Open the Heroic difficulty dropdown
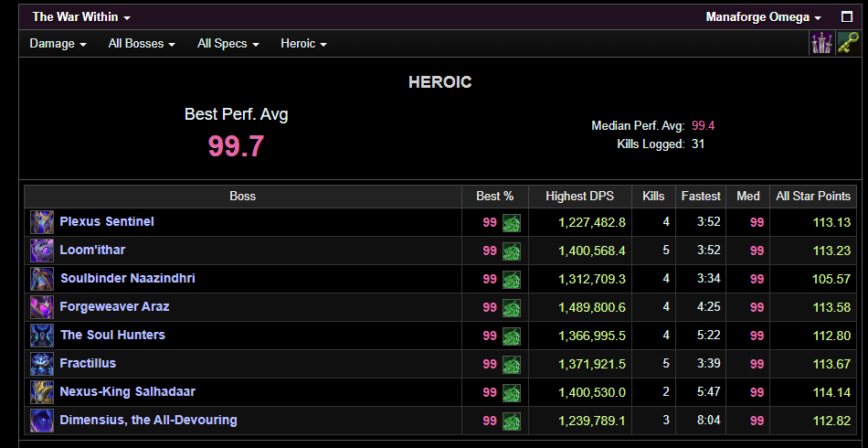Viewport: 868px width, 448px height. (304, 43)
